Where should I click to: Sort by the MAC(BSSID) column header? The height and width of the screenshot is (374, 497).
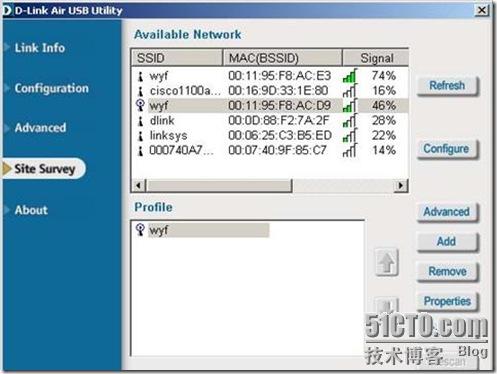(x=282, y=58)
